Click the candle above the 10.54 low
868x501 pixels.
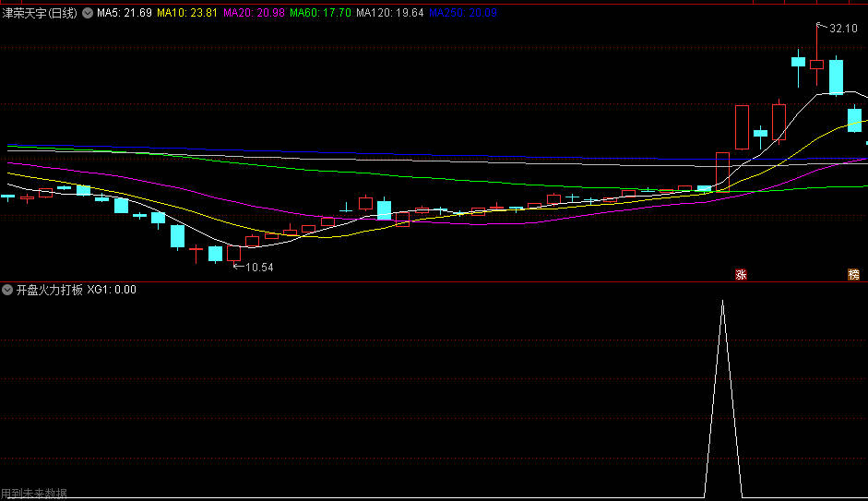tap(233, 253)
